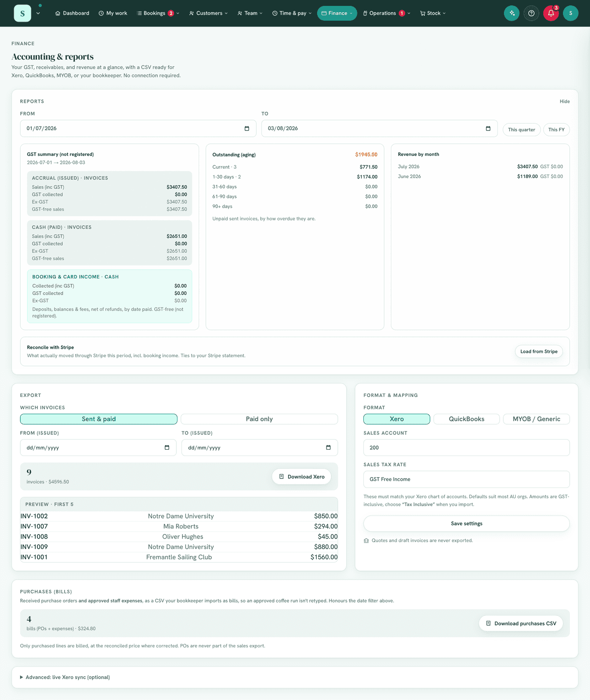590x700 pixels.
Task: Expand the Team menu
Action: point(250,13)
